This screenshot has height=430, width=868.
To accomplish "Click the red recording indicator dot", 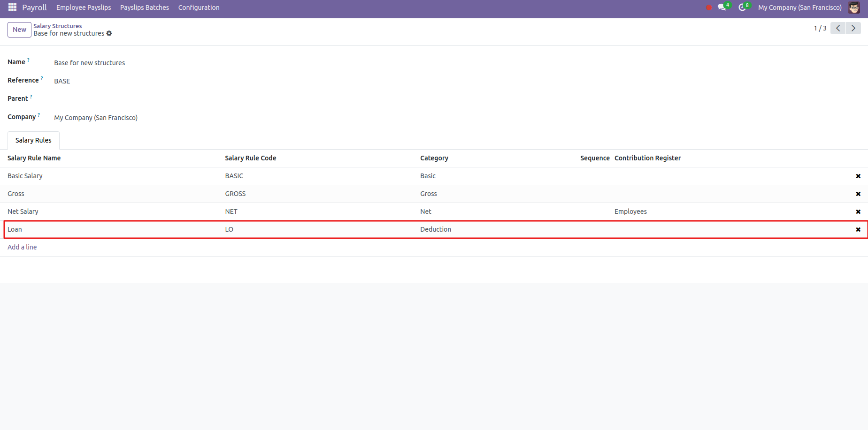I will tap(708, 8).
